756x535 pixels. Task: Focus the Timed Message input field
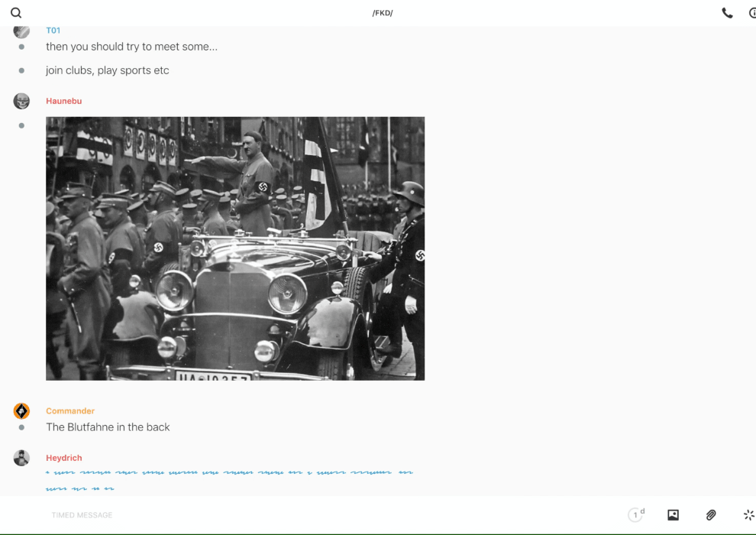click(305, 515)
